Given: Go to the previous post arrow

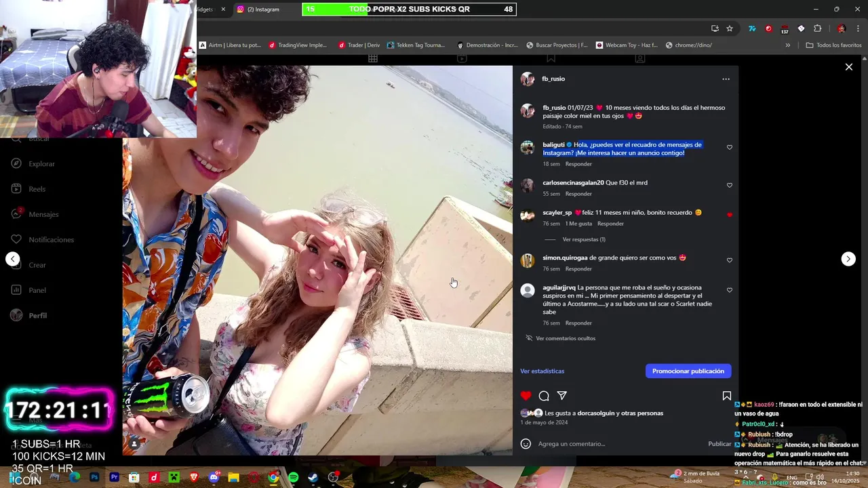Looking at the screenshot, I should (x=13, y=259).
